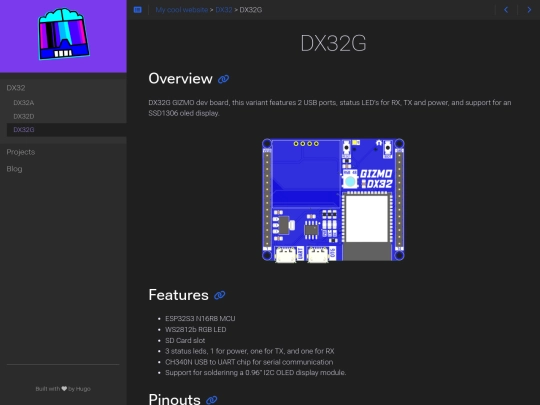
Task: Open the DX32 breadcrumb link
Action: pos(224,10)
